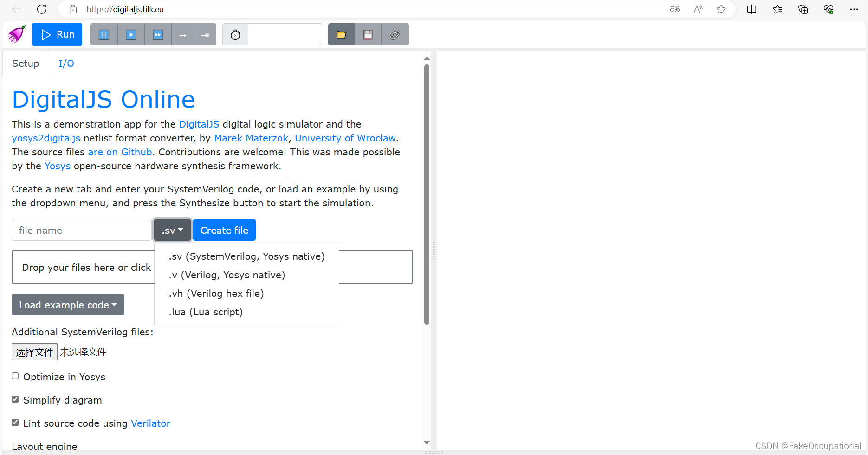The width and height of the screenshot is (868, 455).
Task: Reload the browser page
Action: 42,9
